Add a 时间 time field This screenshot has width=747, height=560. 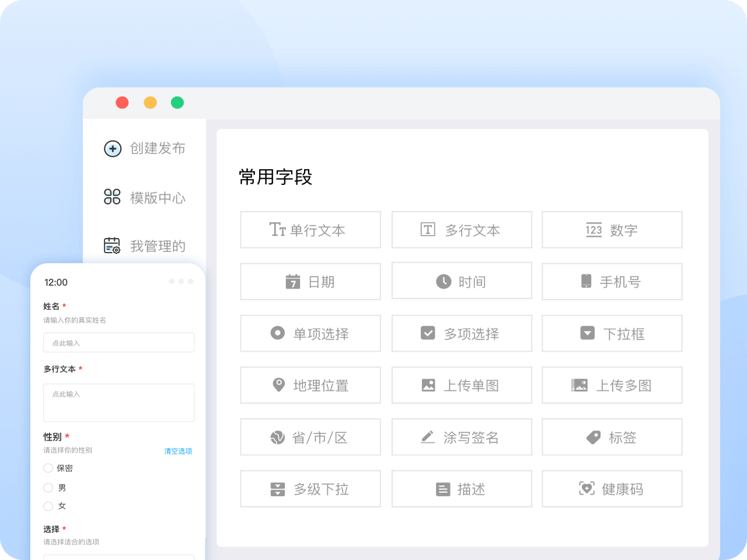point(462,281)
